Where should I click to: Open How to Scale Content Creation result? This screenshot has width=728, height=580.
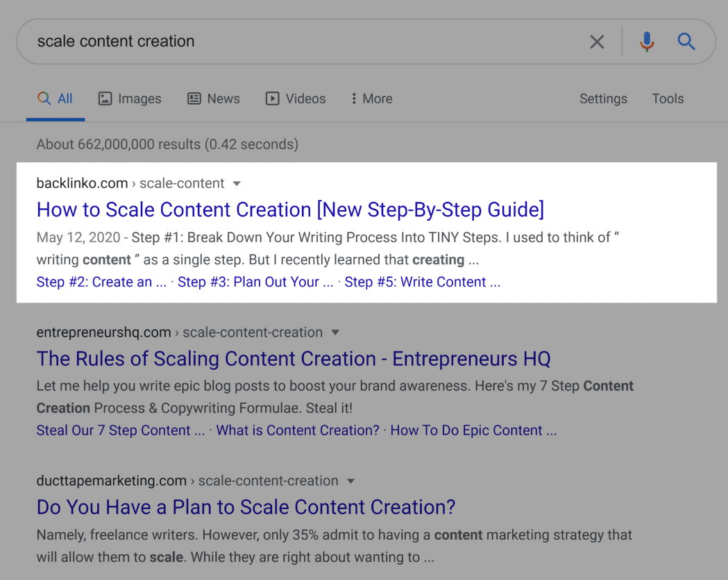[290, 210]
